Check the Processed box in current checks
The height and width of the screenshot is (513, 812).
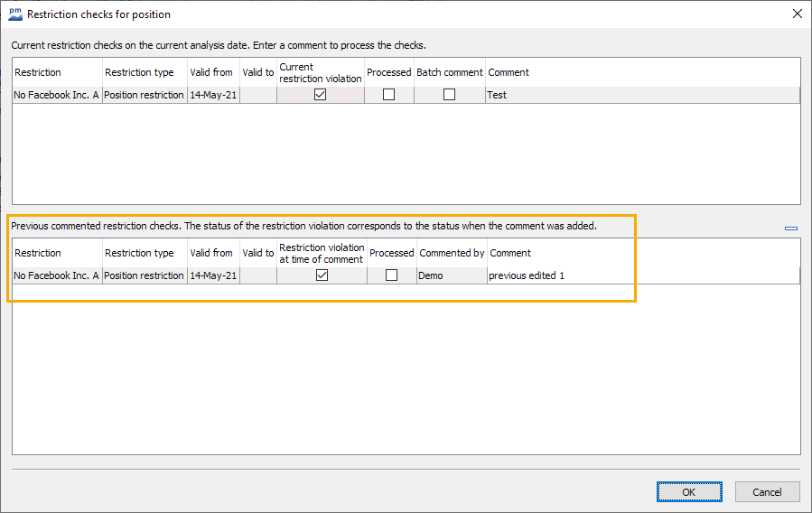pos(389,95)
